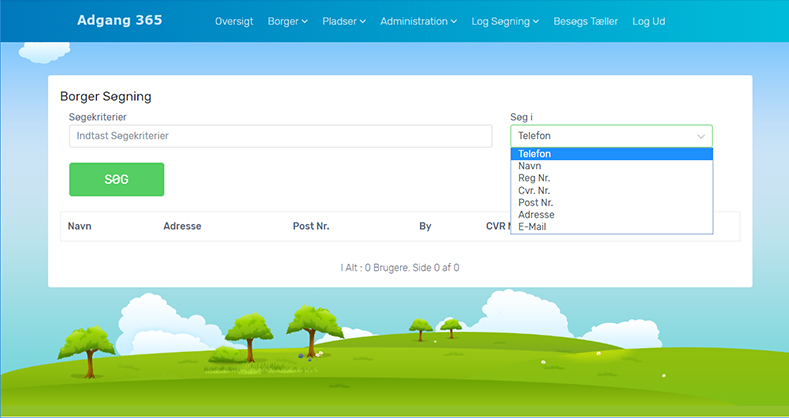Click Log Ud to sign out
789x418 pixels.
[x=648, y=21]
